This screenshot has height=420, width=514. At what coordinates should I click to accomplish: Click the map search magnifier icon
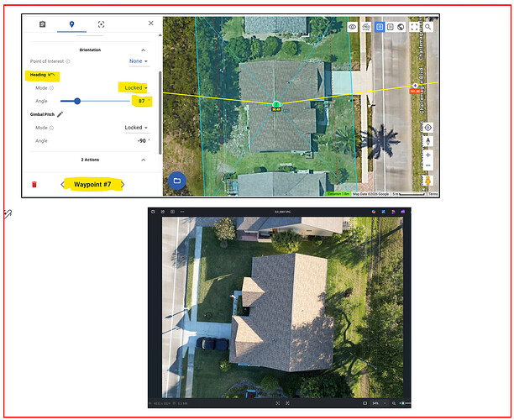428,27
